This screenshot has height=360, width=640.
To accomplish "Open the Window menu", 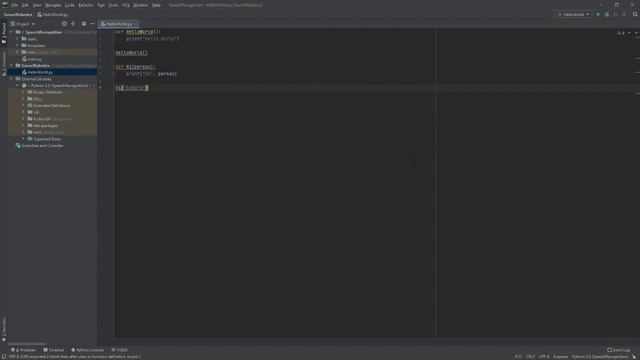I will (x=140, y=5).
